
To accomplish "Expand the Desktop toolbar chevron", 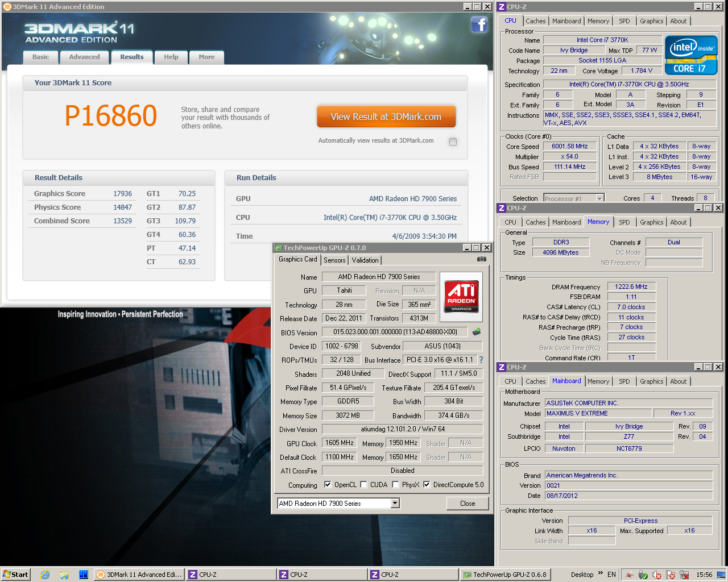I will click(600, 573).
